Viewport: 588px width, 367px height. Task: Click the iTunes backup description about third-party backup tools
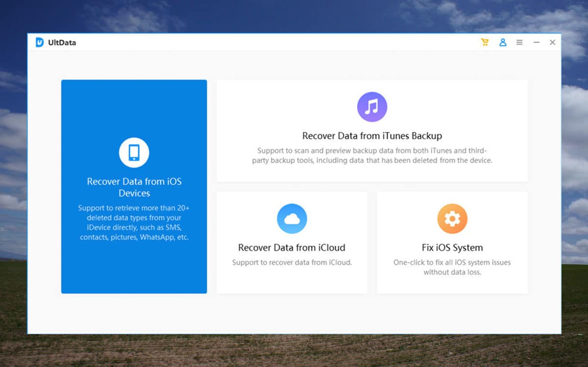(372, 155)
